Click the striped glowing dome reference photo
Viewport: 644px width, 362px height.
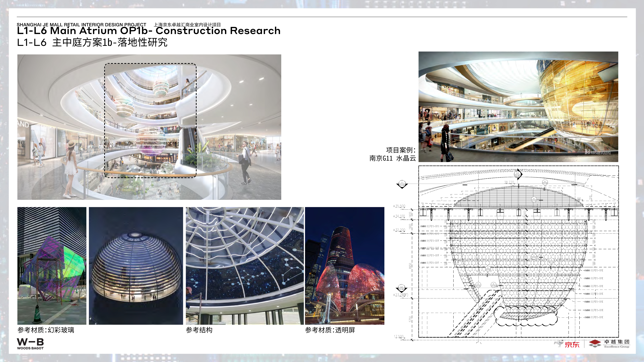(136, 266)
